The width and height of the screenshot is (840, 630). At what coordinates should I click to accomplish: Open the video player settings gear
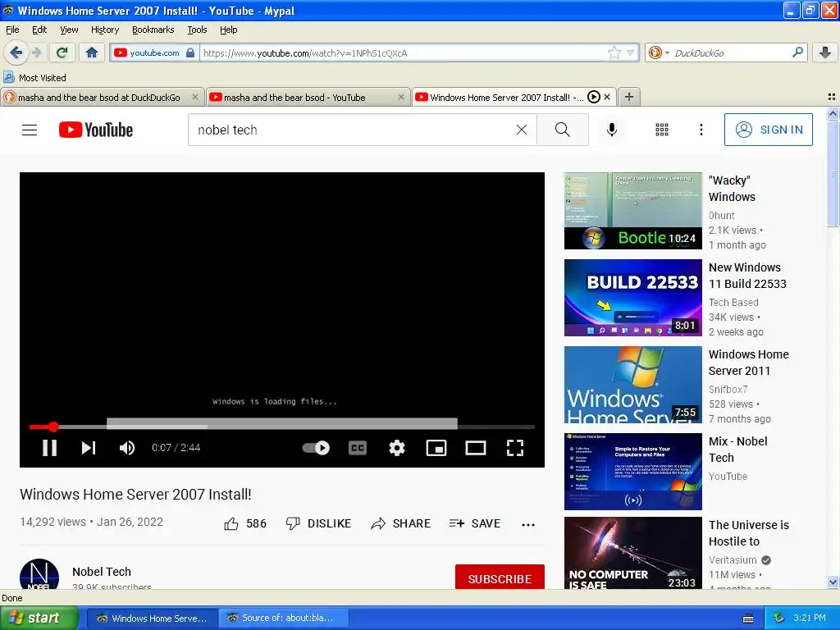[397, 448]
